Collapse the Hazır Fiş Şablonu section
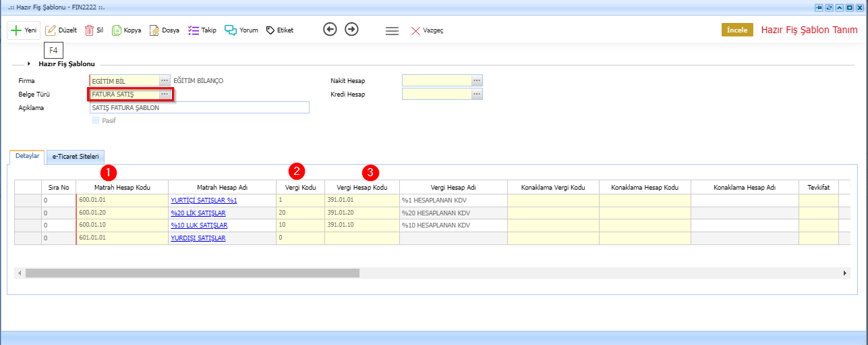 pyautogui.click(x=29, y=63)
